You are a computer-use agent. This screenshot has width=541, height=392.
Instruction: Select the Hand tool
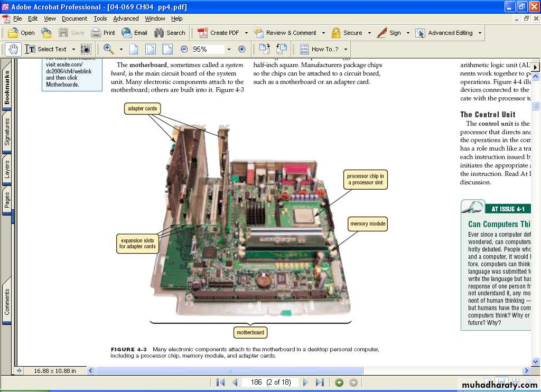pos(13,49)
